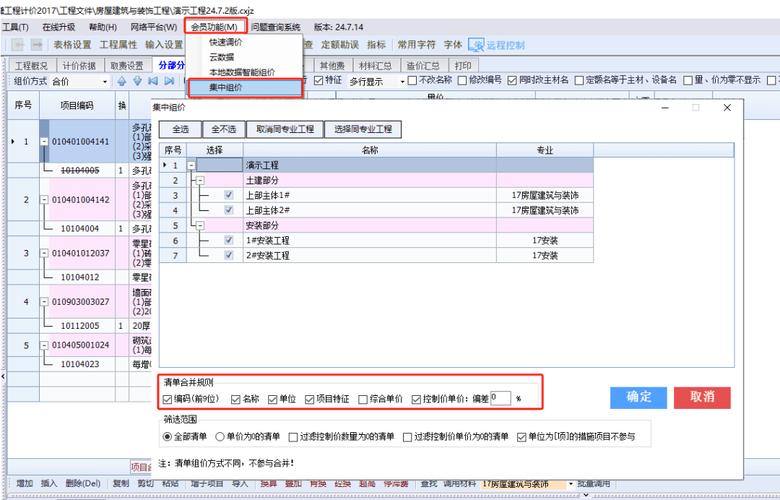Uncheck 上部主体1# selection checkbox
Screen dimensions: 780x500
point(228,195)
